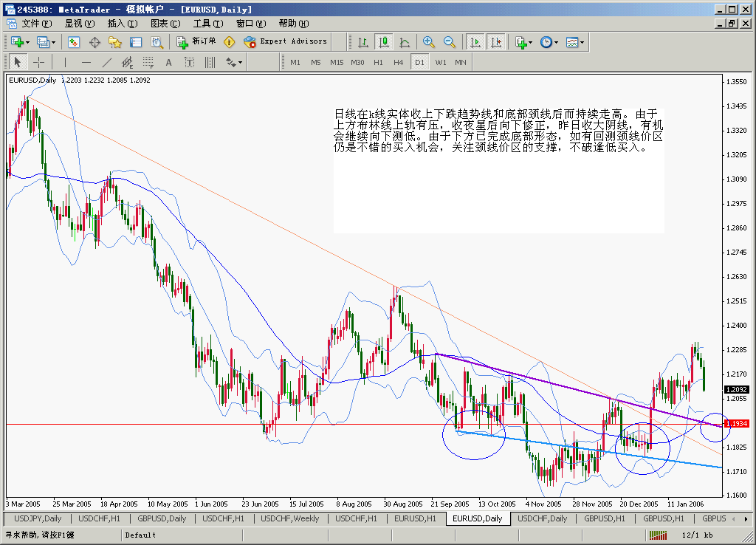
Task: Toggle the chart shift button
Action: point(495,42)
